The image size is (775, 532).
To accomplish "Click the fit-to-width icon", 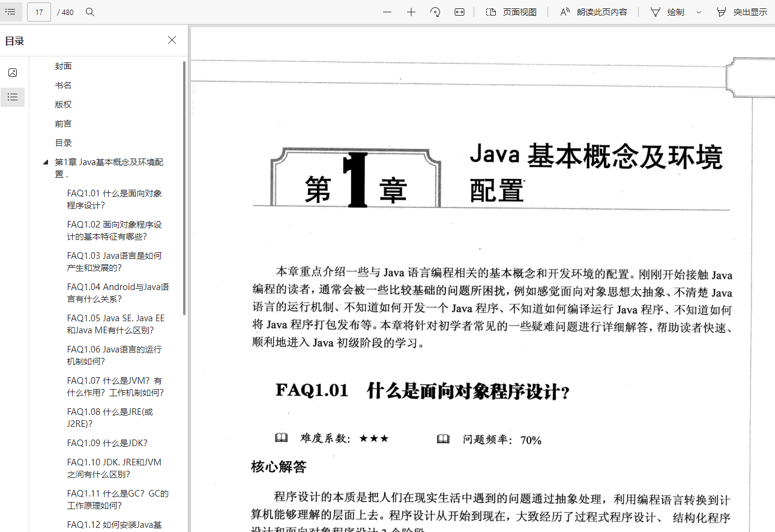I will click(459, 12).
